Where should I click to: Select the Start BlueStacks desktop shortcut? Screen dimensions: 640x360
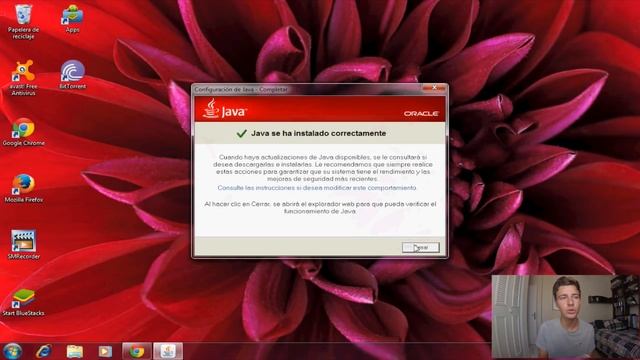coord(23,302)
